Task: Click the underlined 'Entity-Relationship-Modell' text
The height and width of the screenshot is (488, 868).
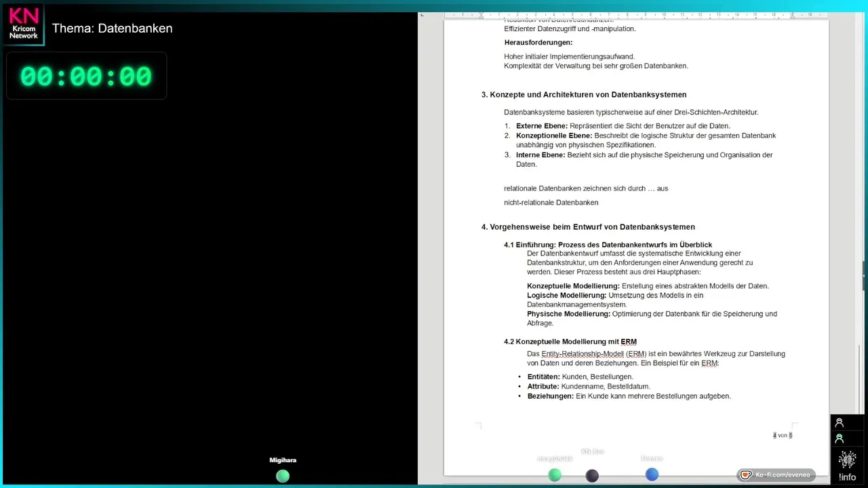Action: click(x=583, y=354)
